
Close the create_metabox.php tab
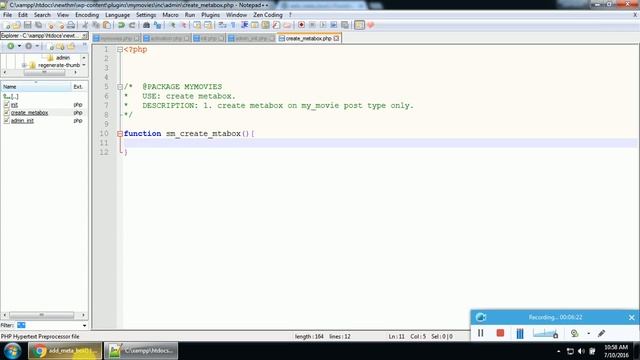tap(336, 38)
